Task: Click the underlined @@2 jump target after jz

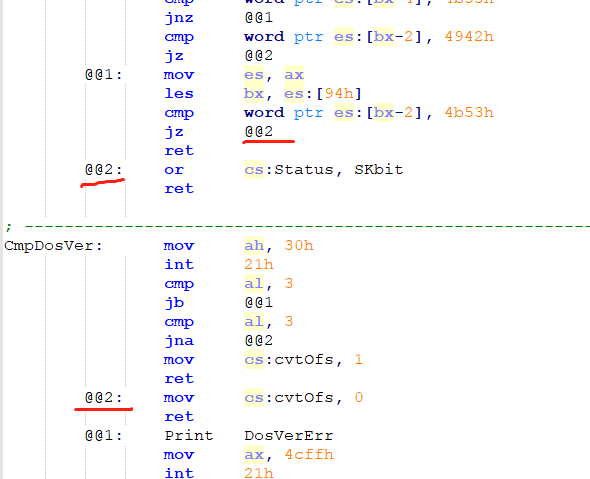Action: click(259, 132)
